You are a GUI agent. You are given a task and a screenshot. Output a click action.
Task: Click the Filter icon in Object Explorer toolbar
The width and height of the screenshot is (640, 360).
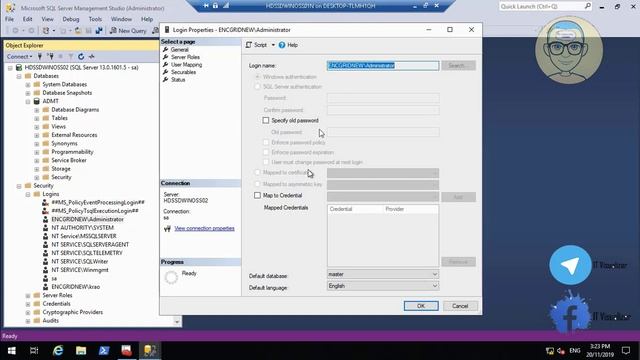tap(71, 56)
